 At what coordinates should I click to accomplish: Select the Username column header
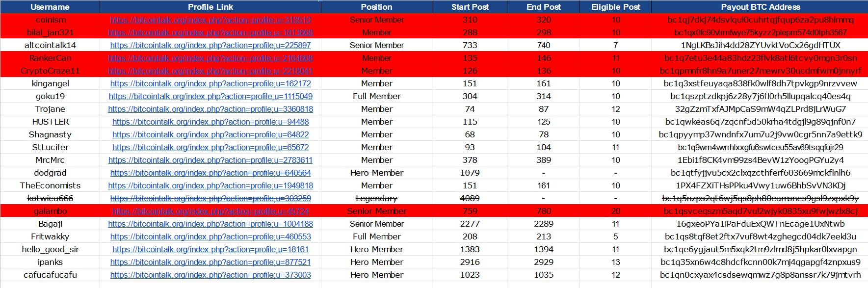click(50, 7)
